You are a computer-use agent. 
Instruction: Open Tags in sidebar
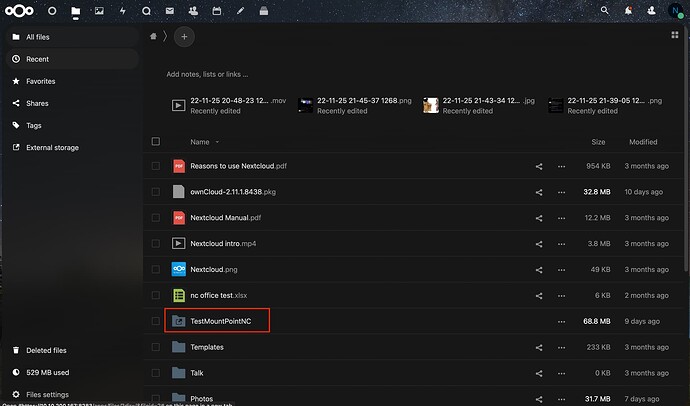point(73,125)
